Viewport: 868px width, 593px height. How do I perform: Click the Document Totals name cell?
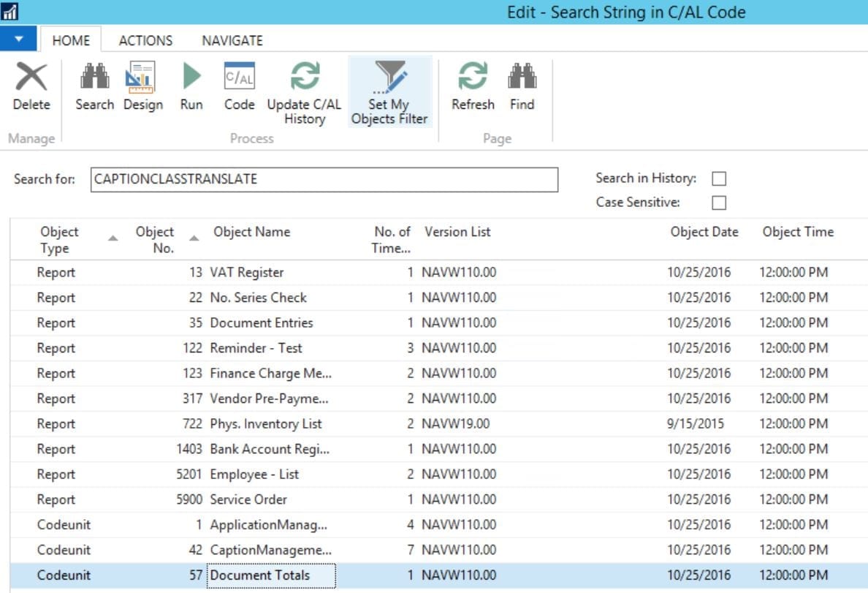click(271, 575)
